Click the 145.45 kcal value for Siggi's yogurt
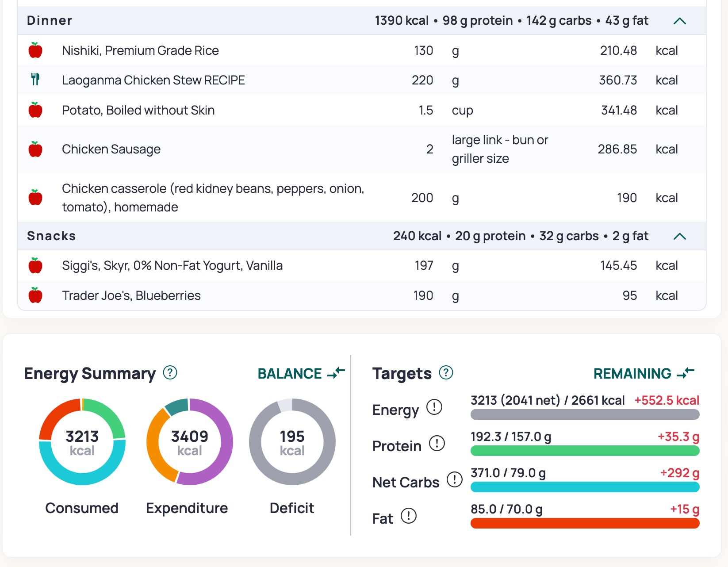The height and width of the screenshot is (567, 728). [618, 265]
